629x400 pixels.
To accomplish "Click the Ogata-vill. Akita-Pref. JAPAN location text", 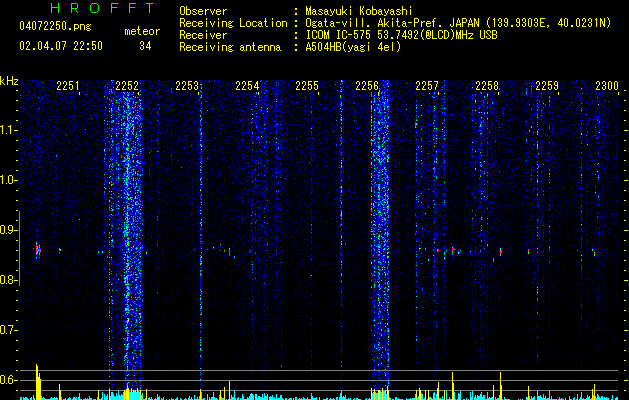I will point(458,23).
